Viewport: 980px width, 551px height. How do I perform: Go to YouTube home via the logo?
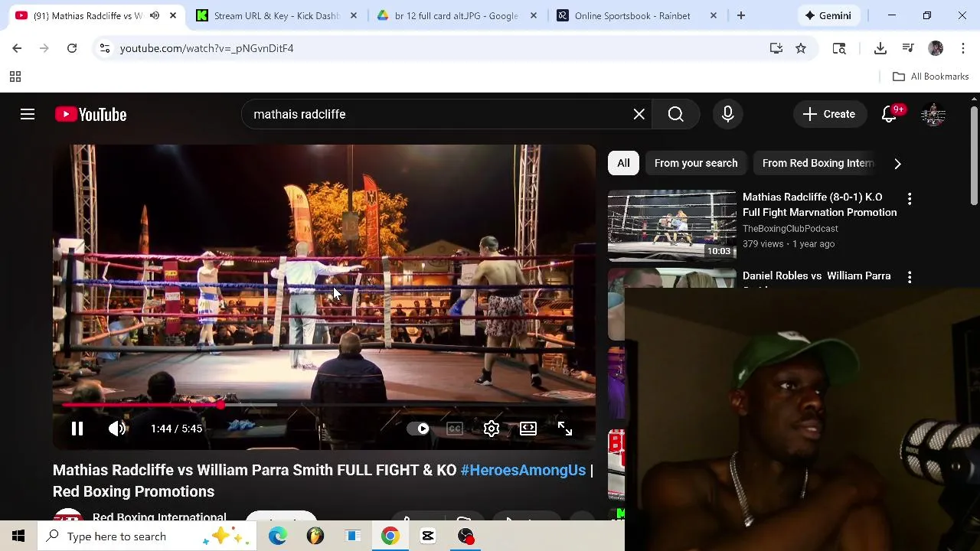point(90,114)
